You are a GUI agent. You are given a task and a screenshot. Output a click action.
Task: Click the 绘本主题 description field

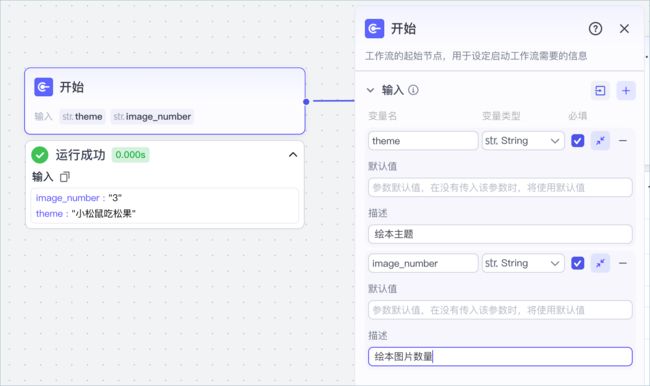click(500, 234)
